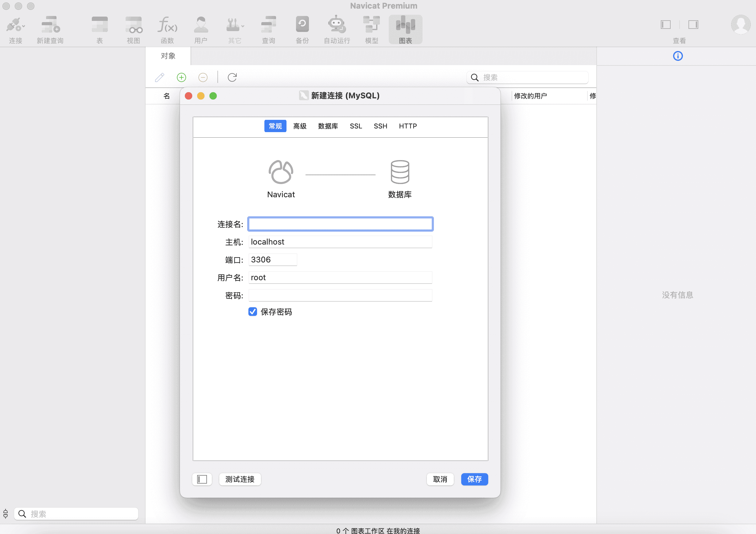Click the 保存 button
The width and height of the screenshot is (756, 534).
474,479
